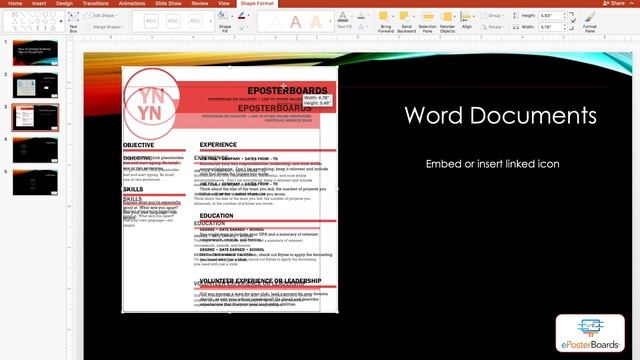Expand the shape styles gallery

[x=211, y=21]
